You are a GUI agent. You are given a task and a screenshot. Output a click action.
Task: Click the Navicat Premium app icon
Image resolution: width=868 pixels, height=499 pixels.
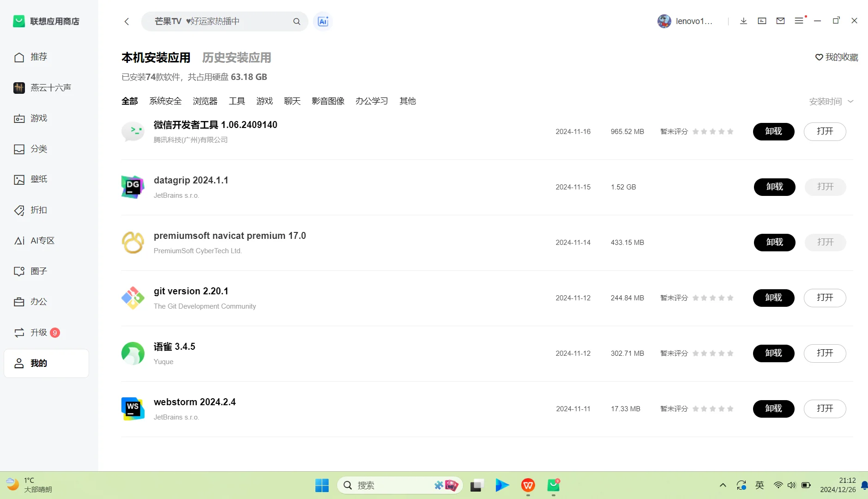[133, 243]
